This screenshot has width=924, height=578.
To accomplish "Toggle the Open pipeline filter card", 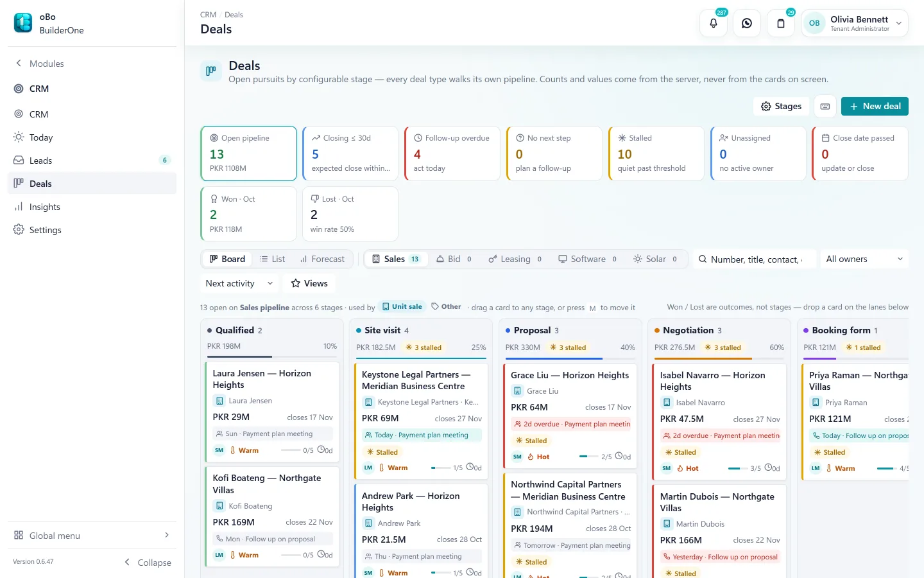I will [249, 153].
